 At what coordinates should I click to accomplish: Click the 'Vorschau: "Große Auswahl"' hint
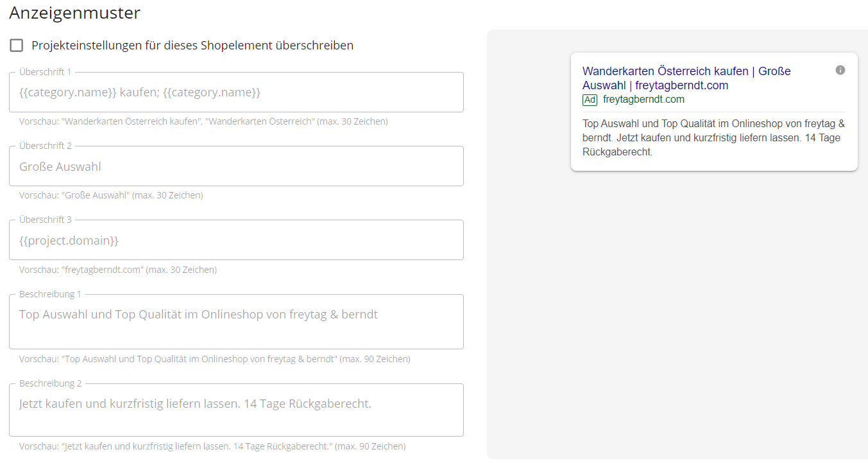(111, 195)
